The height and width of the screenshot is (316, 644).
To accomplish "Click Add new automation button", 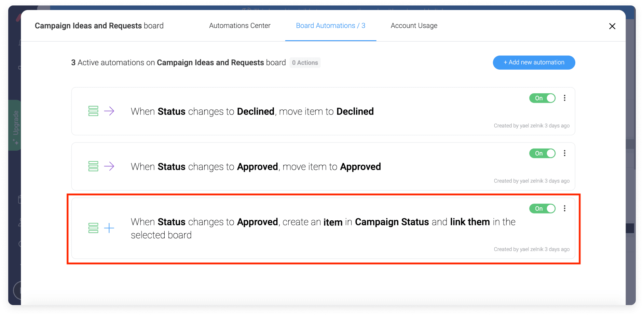I will pyautogui.click(x=534, y=63).
